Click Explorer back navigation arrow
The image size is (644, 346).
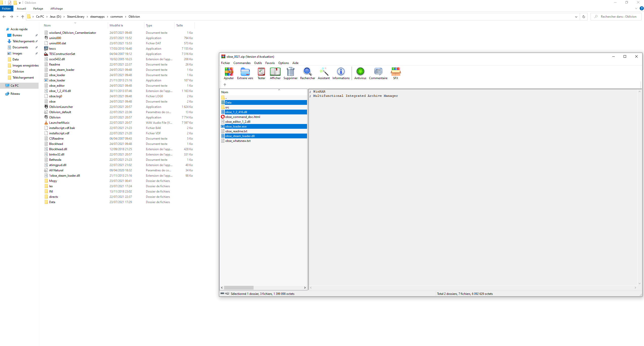(x=4, y=17)
